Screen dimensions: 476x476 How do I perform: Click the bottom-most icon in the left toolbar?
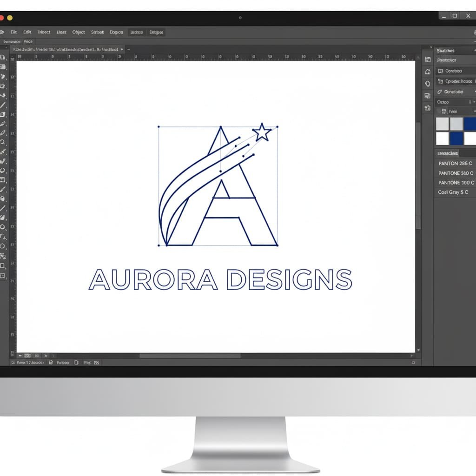[3, 276]
